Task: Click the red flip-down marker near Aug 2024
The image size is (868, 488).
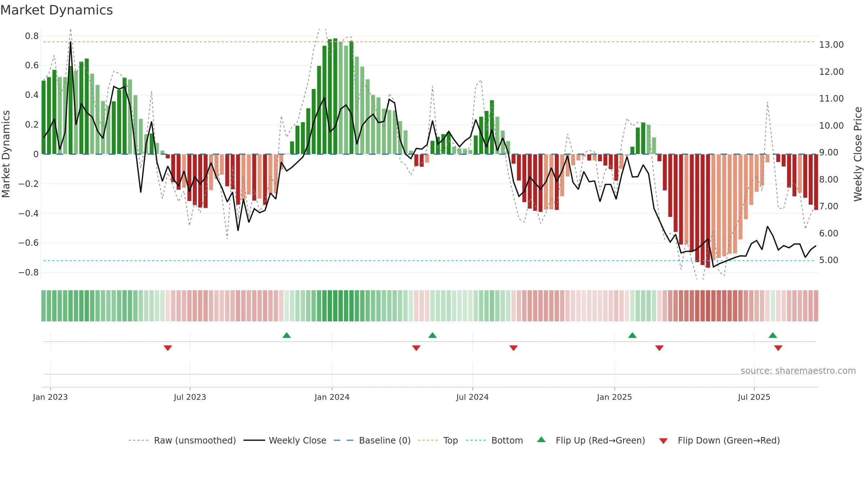Action: [514, 348]
